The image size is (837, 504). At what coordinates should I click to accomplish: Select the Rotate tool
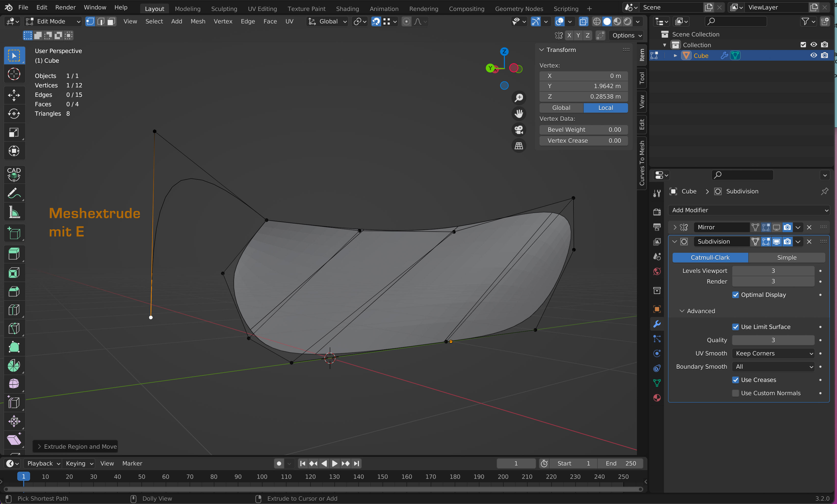pos(14,114)
